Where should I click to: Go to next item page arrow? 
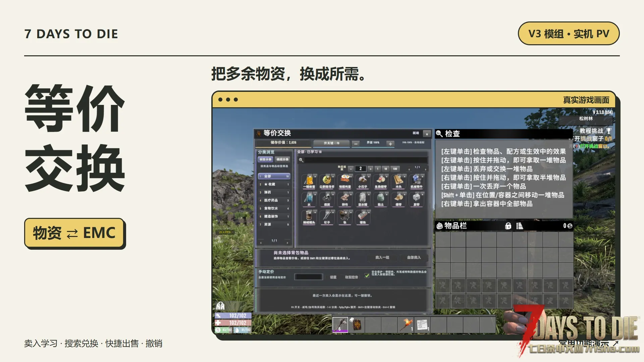(x=426, y=169)
